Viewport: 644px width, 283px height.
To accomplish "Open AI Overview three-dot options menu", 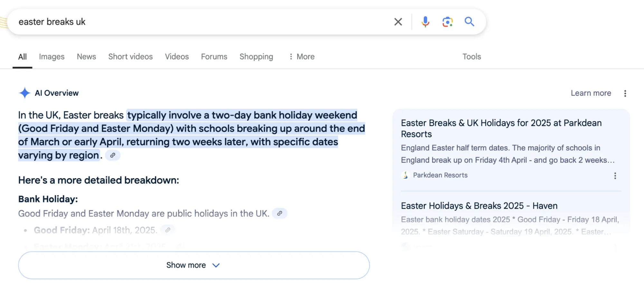I will [625, 93].
